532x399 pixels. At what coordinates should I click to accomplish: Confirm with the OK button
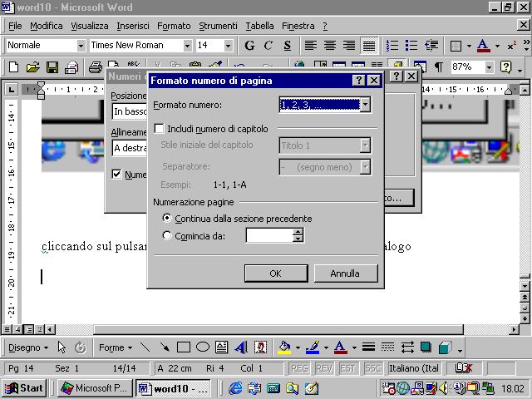pos(276,273)
